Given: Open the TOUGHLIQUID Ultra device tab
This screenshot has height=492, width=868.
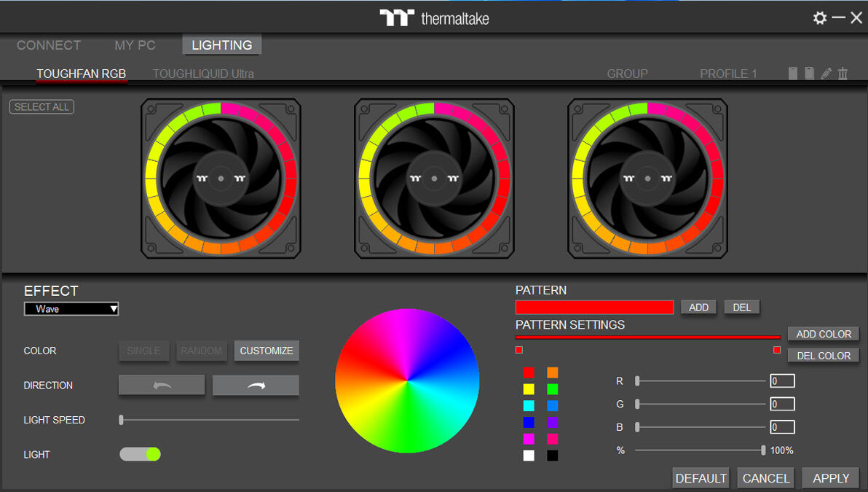Looking at the screenshot, I should [203, 74].
